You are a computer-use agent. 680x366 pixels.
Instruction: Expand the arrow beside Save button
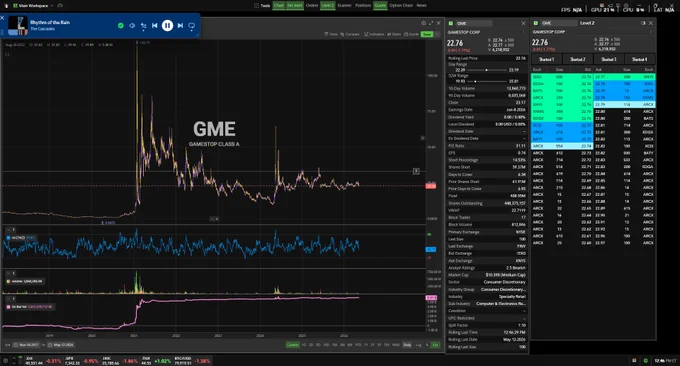tap(437, 34)
